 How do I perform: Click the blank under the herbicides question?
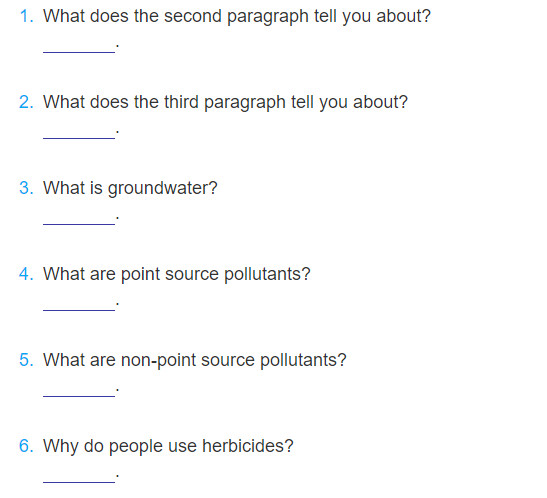coord(79,477)
